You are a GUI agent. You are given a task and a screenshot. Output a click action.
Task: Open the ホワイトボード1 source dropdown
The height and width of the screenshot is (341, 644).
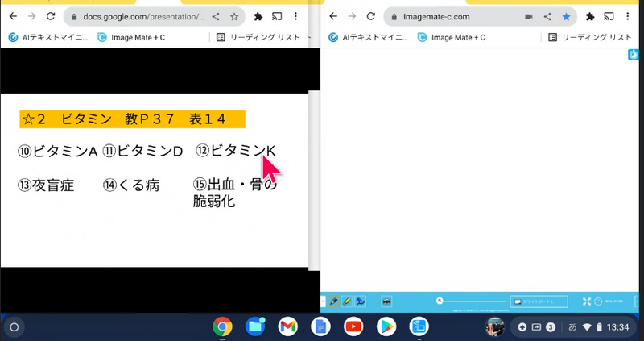pos(539,301)
